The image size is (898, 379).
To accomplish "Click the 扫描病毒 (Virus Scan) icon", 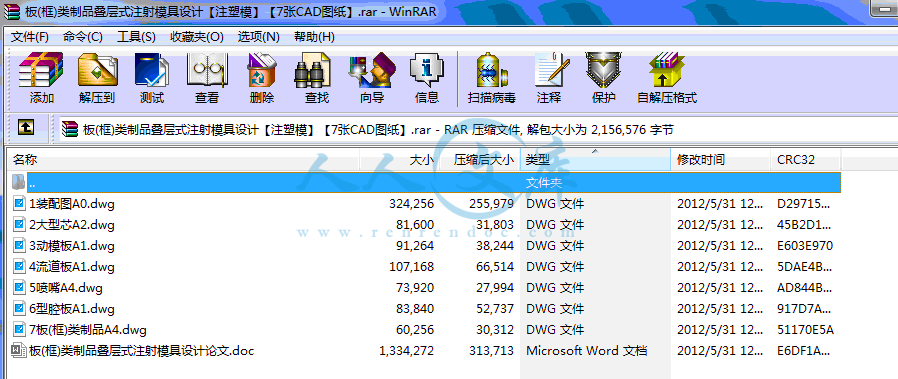I will click(x=492, y=70).
